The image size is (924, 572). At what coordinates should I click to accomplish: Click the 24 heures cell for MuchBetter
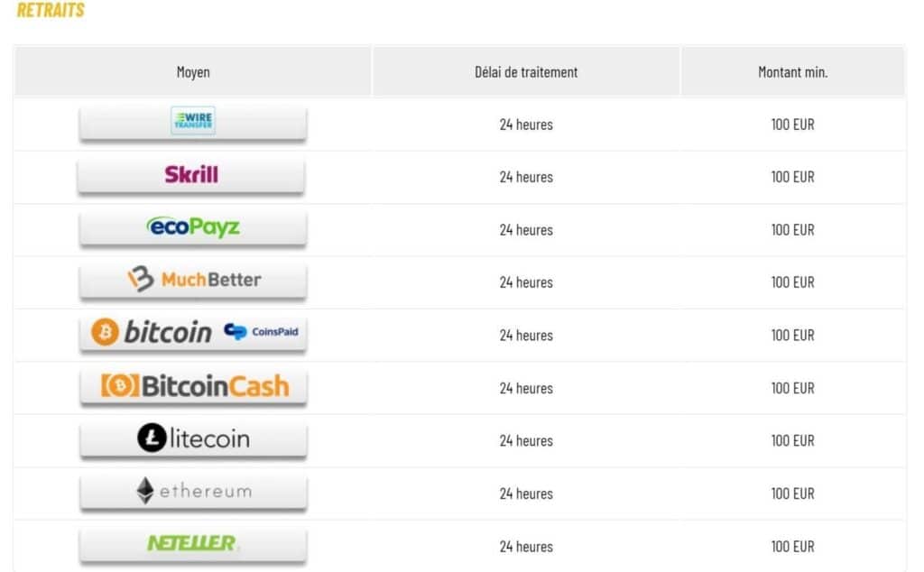tap(526, 282)
